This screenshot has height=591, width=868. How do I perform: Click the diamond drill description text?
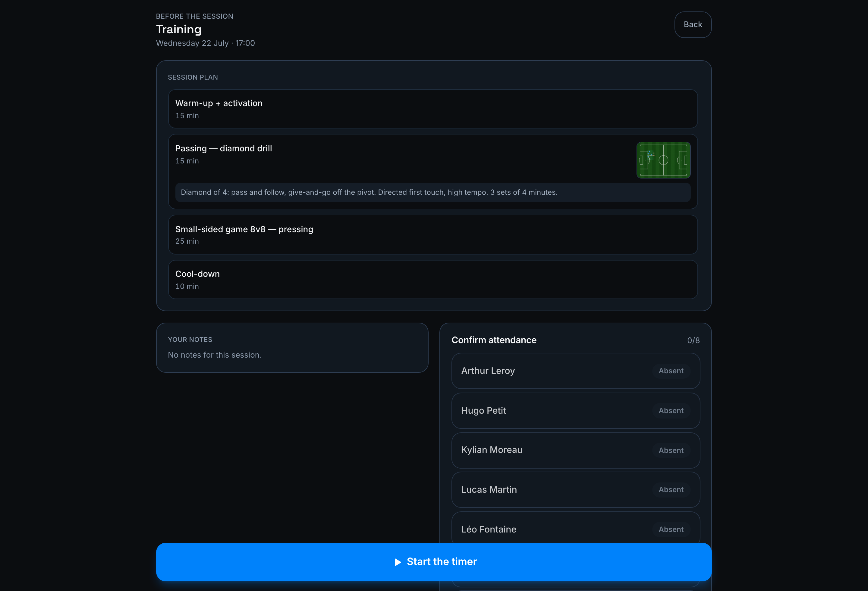tap(369, 192)
